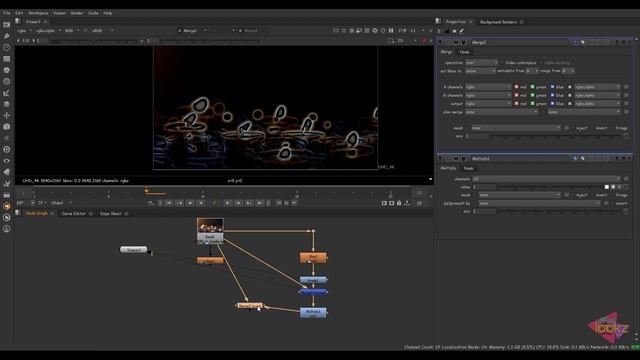
Task: Open the File menu
Action: [7, 13]
